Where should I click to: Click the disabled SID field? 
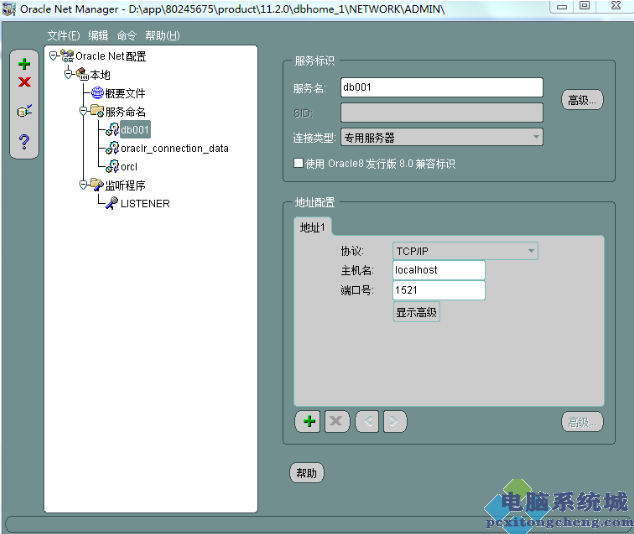(x=442, y=113)
